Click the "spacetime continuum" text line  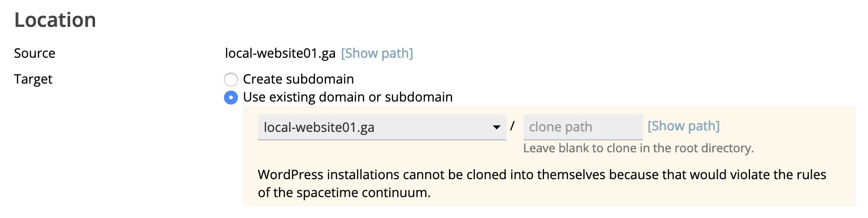pyautogui.click(x=344, y=193)
